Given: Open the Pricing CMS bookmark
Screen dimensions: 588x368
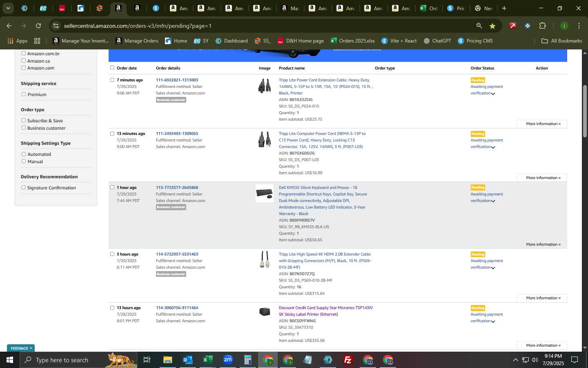Looking at the screenshot, I should 475,41.
